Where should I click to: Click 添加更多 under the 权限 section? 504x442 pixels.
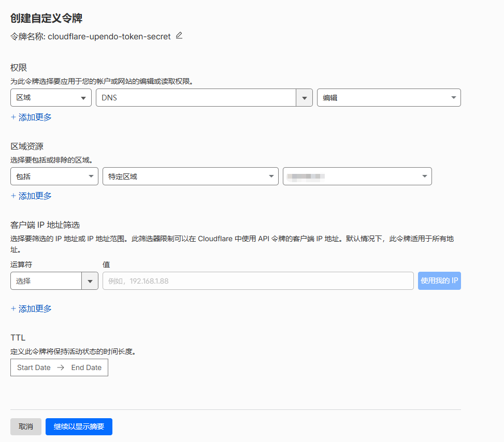[31, 117]
